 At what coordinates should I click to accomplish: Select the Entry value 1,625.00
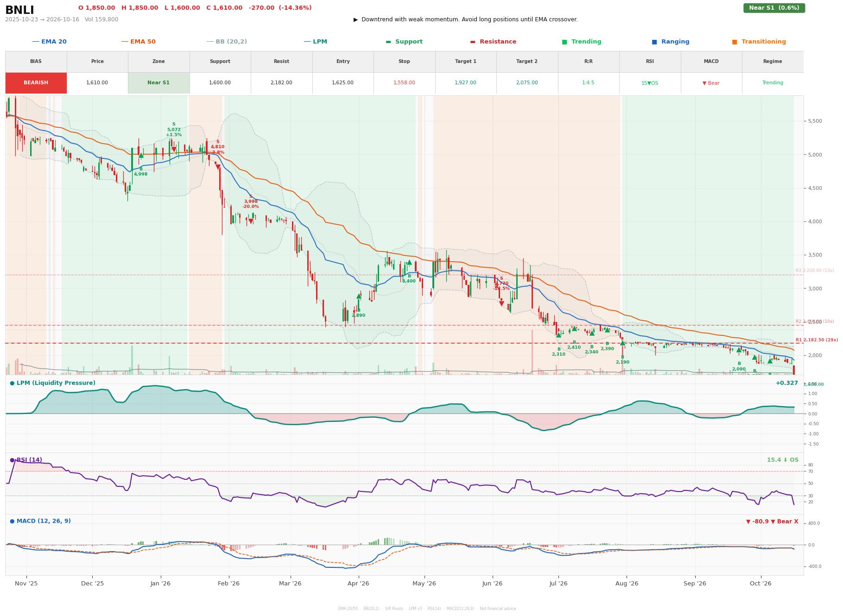(342, 83)
